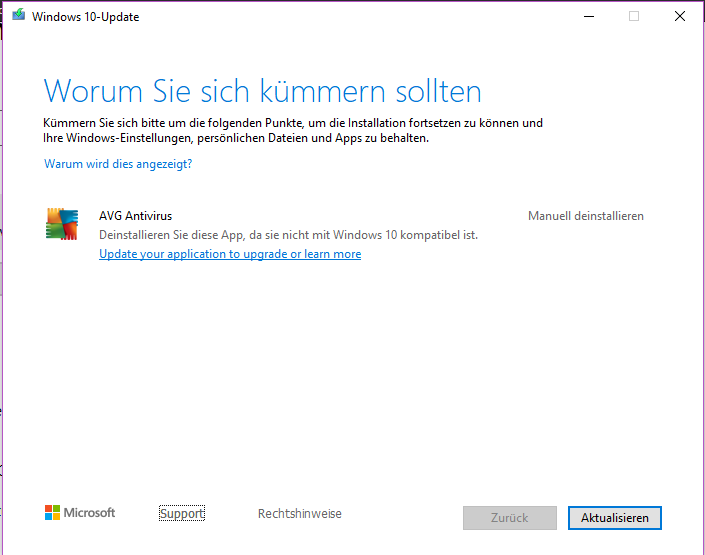Open 'Warum wird dies angezeigt?' link
705x555 pixels.
pos(118,164)
